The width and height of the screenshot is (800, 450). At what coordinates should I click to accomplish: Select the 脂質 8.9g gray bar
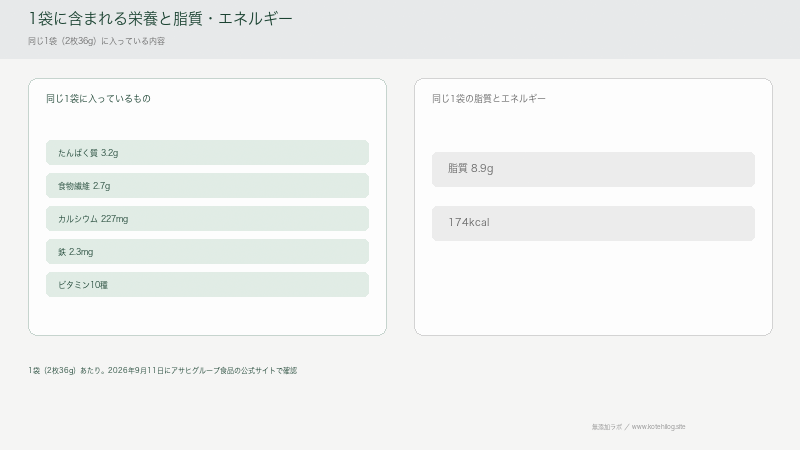tap(593, 169)
